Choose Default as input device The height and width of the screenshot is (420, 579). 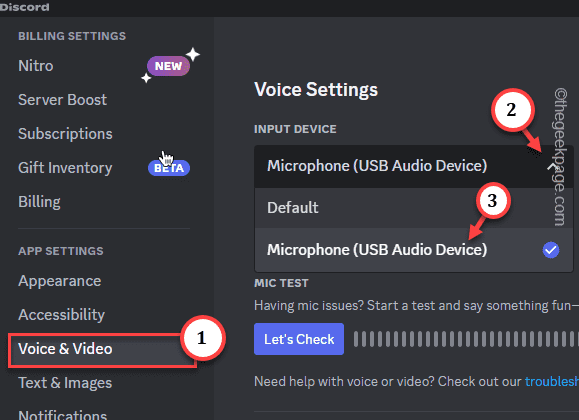pyautogui.click(x=414, y=208)
